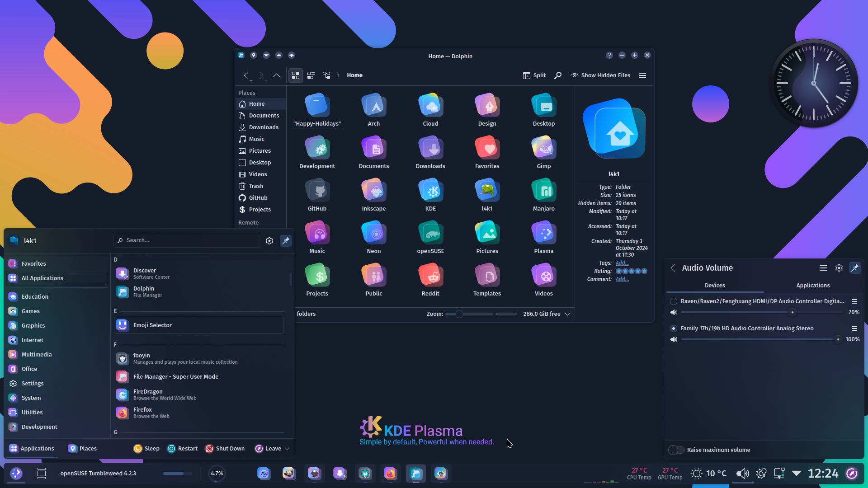Show hidden system tray icons arrow
The width and height of the screenshot is (868, 488).
click(797, 474)
